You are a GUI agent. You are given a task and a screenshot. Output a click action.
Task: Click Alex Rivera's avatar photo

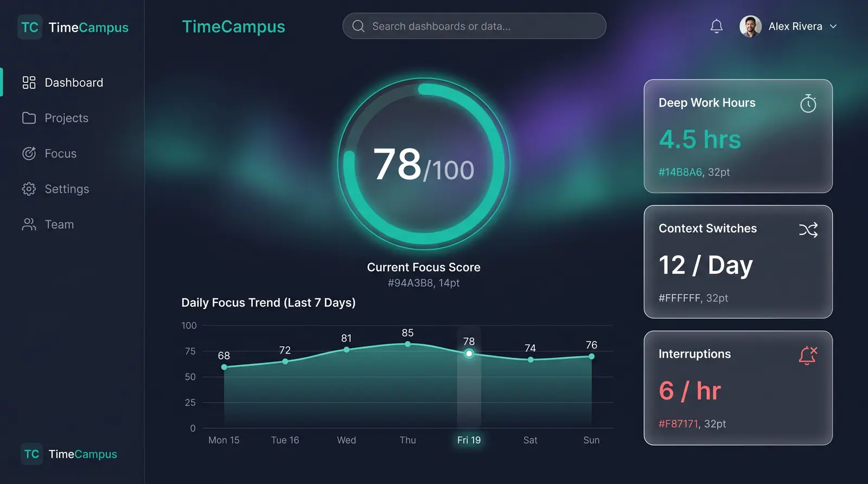click(750, 26)
